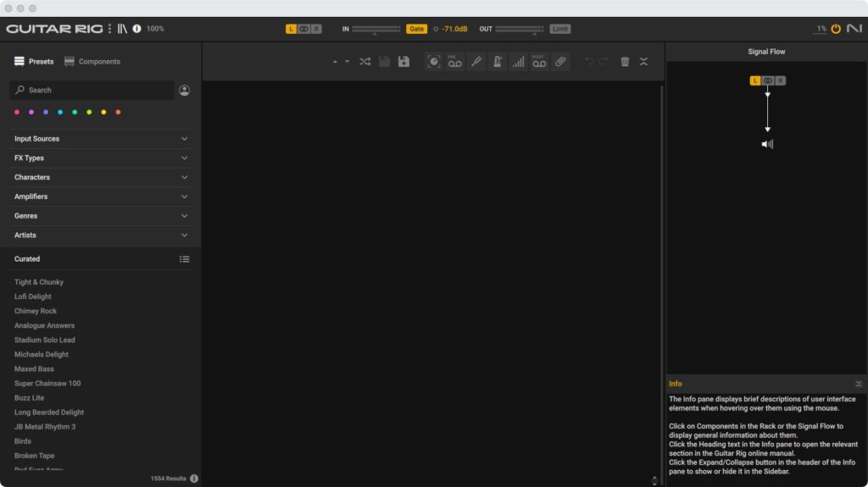Click the gate learn threshold icon

pyautogui.click(x=436, y=29)
